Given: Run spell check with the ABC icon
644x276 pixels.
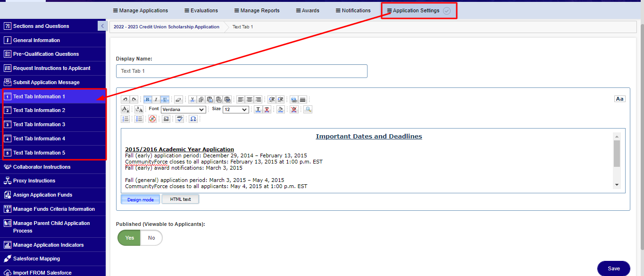Looking at the screenshot, I should (x=180, y=119).
